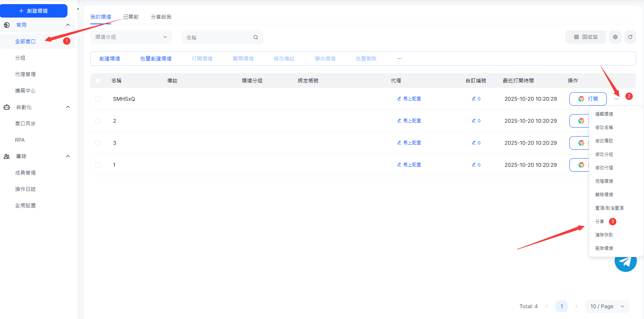Click 馬上配置 link for environment 2
This screenshot has width=644, height=319.
(x=409, y=121)
